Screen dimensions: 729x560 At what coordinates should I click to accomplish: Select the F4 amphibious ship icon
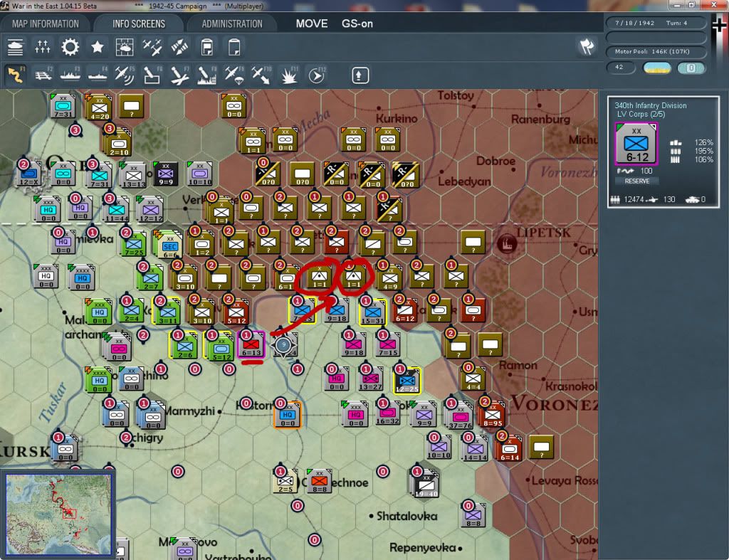point(98,75)
